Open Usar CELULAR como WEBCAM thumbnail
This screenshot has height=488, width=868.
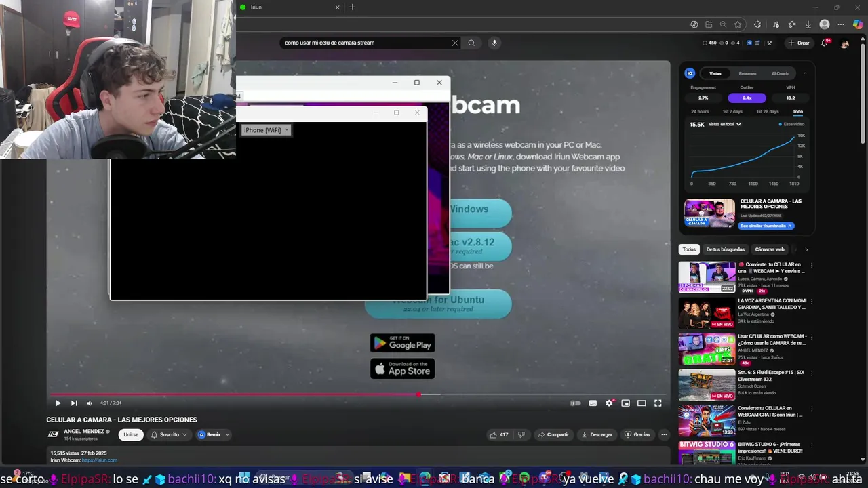[707, 349]
